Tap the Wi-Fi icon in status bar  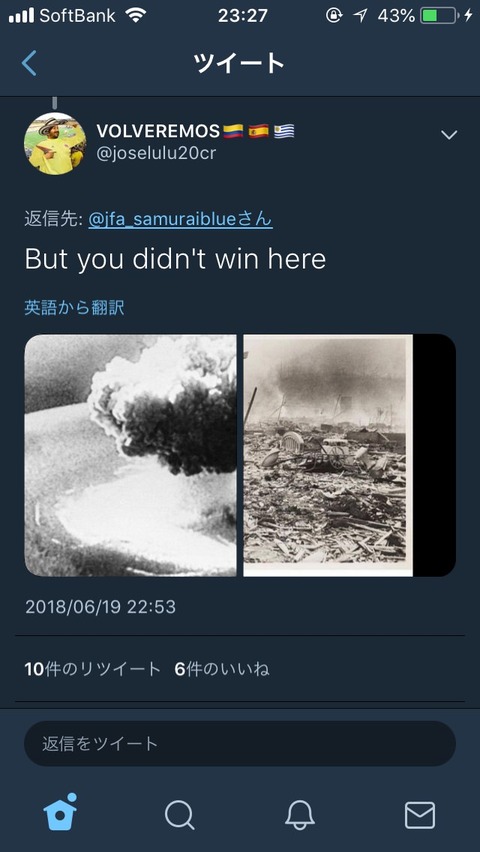[x=135, y=15]
